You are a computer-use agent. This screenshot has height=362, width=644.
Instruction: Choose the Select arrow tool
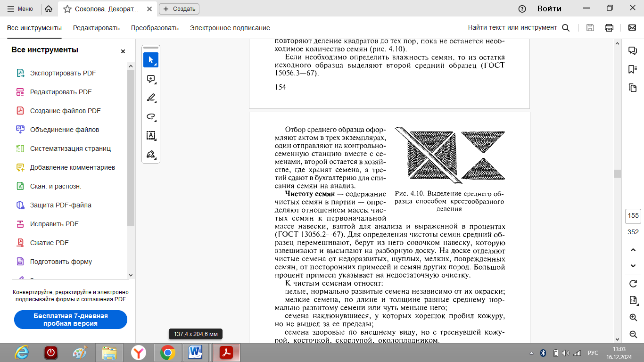pyautogui.click(x=151, y=60)
